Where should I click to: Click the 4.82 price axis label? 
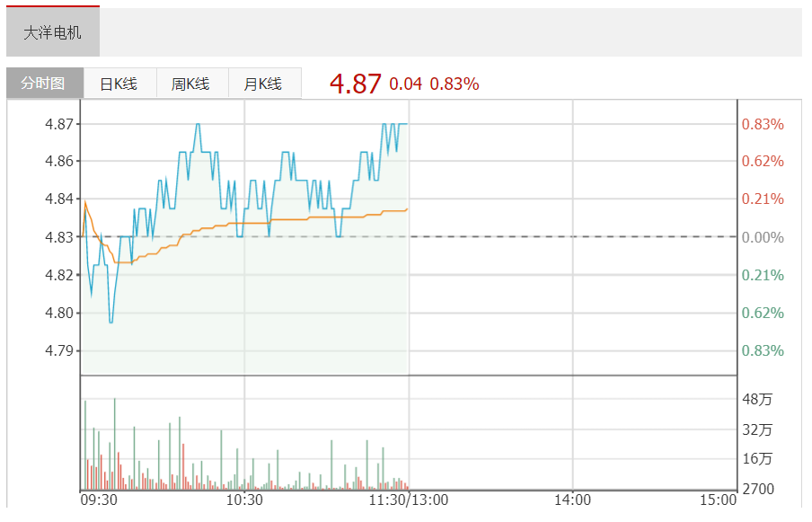[x=59, y=275]
